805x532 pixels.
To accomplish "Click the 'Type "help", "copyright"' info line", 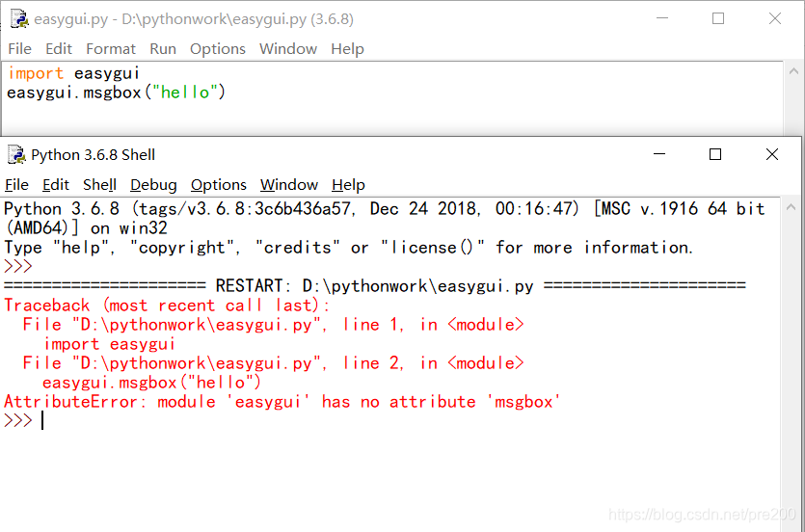I will 349,248.
